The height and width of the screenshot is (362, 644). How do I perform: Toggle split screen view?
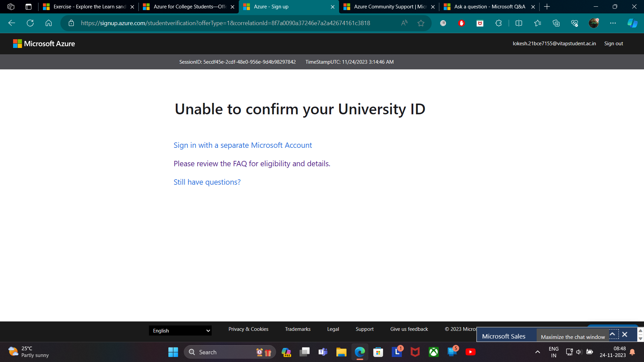pos(519,23)
